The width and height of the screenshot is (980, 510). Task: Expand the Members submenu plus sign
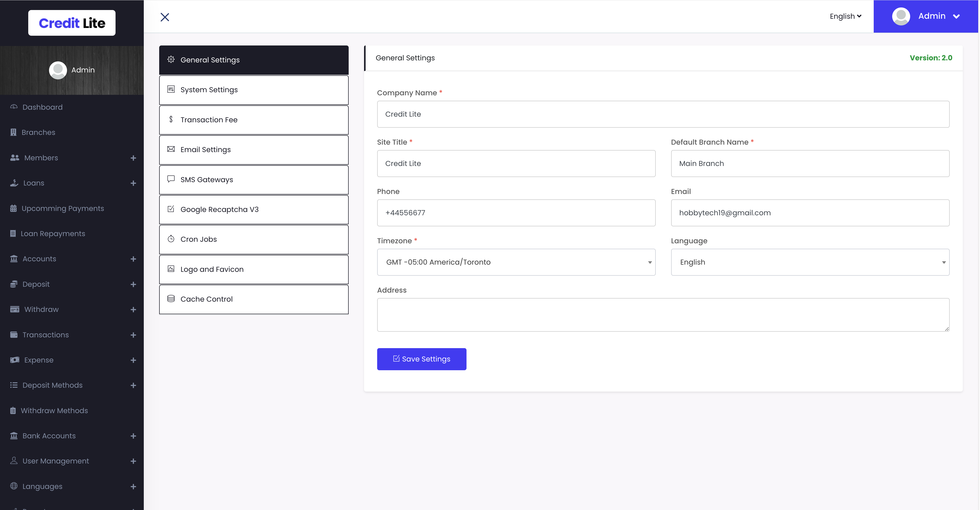[x=133, y=158]
